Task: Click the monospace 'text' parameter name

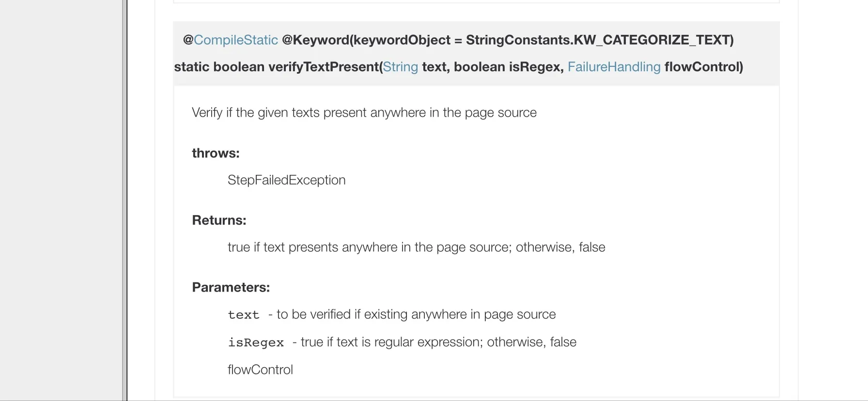Action: click(244, 315)
